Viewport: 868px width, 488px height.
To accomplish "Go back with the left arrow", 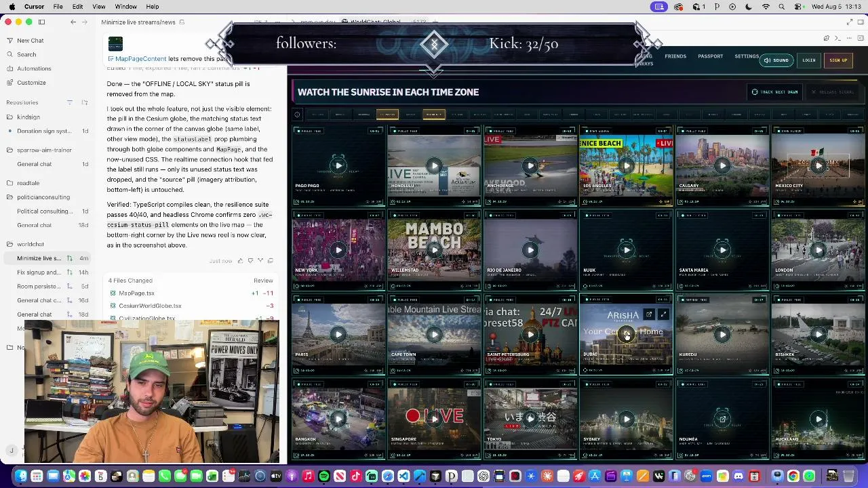I will (x=73, y=22).
